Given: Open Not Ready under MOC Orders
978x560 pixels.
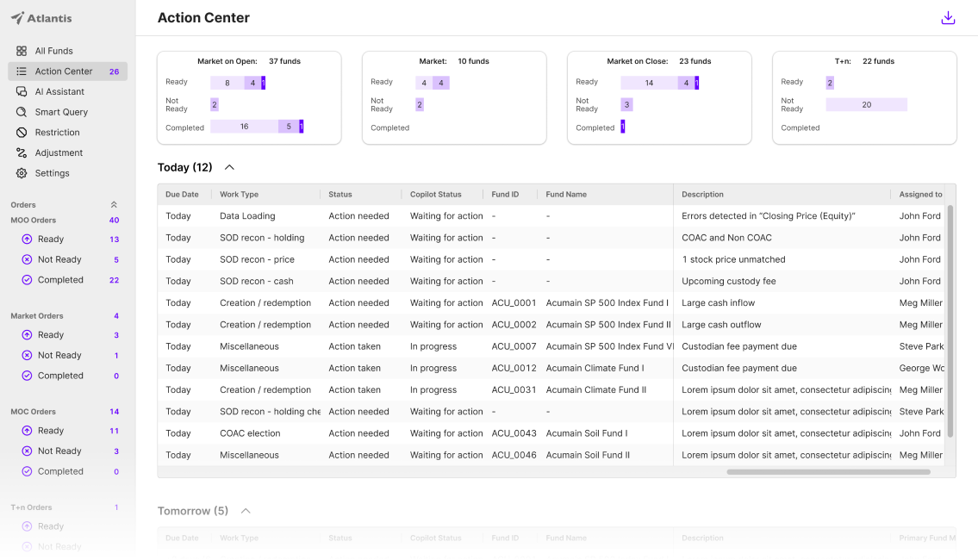Looking at the screenshot, I should pos(59,451).
